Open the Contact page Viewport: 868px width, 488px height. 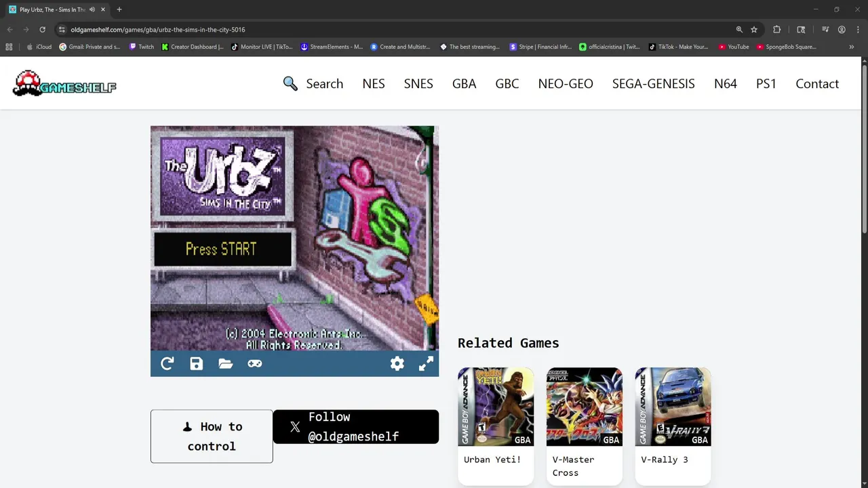[x=817, y=83]
